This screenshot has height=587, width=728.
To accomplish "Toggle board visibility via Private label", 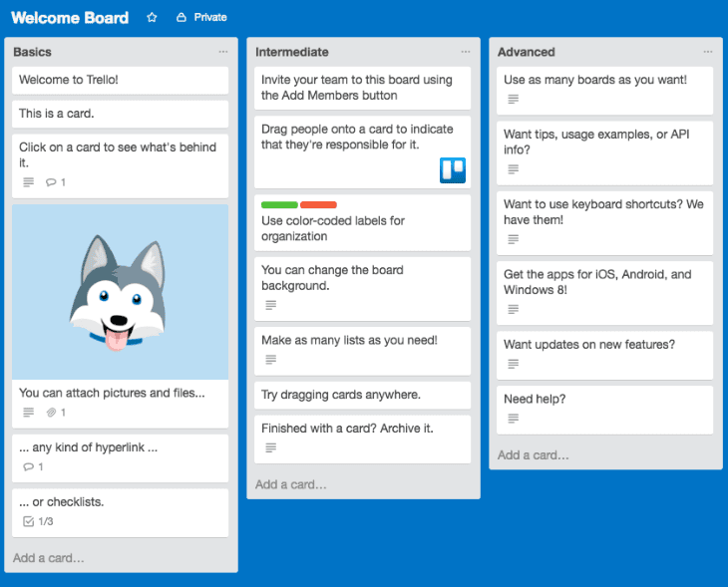I will (x=209, y=18).
